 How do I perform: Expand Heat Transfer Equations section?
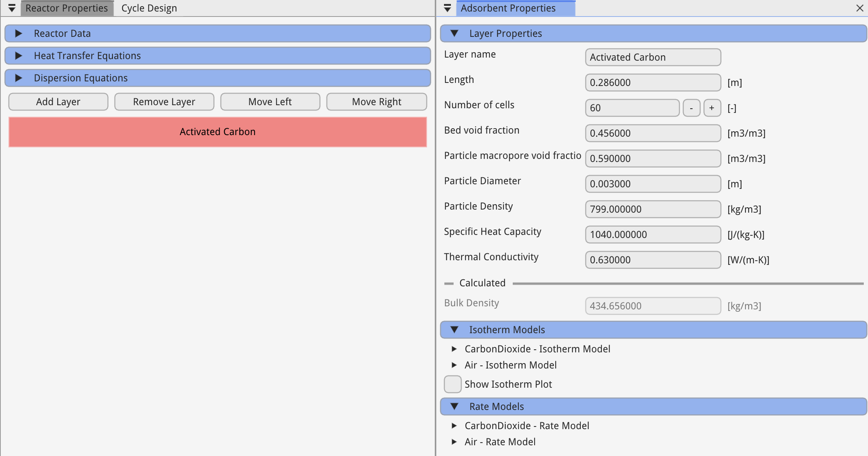18,56
